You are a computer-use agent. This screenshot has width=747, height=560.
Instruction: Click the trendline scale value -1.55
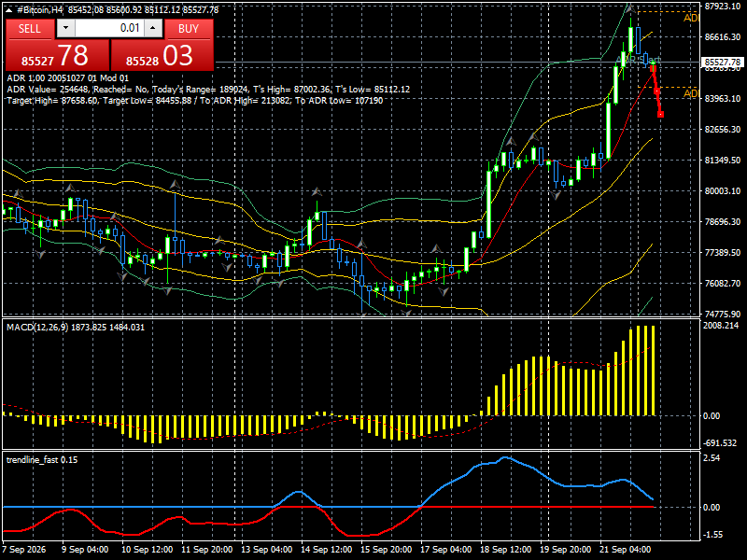point(712,535)
